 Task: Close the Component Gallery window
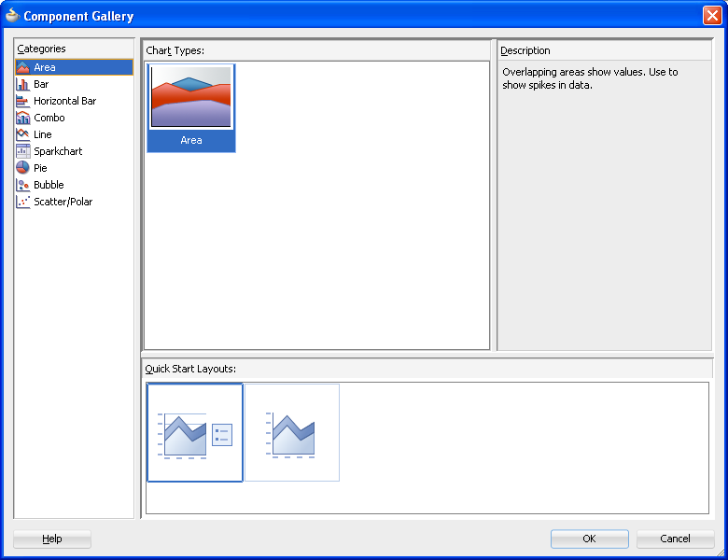[712, 15]
